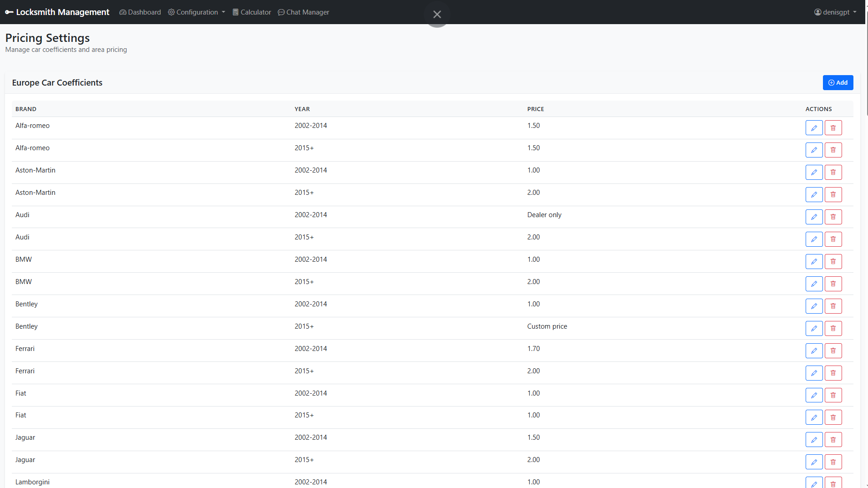Delete the Audi Dealer only row
Screen dimensions: 868x488
[833, 217]
